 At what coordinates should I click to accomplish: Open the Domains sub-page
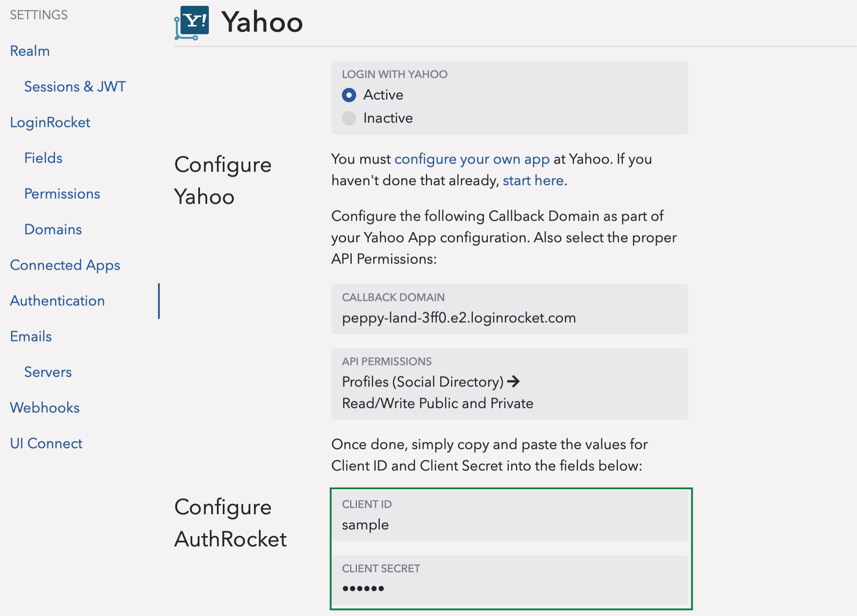(53, 229)
